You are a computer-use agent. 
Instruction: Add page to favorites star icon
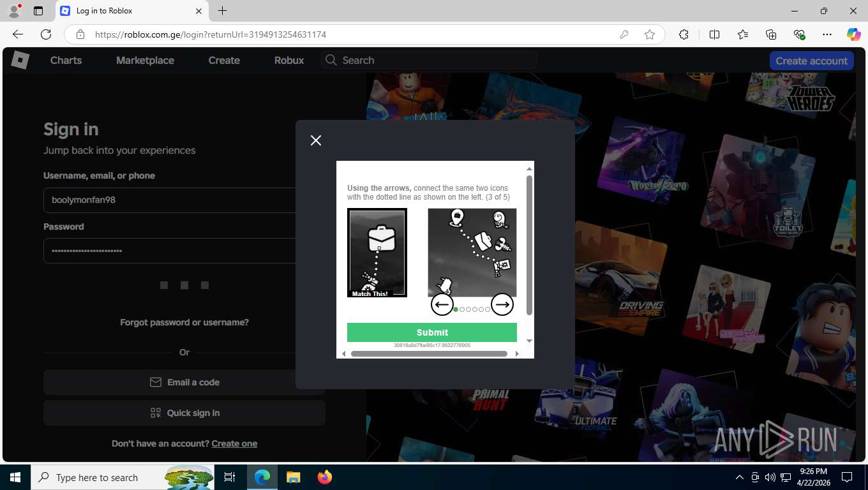[x=650, y=34]
